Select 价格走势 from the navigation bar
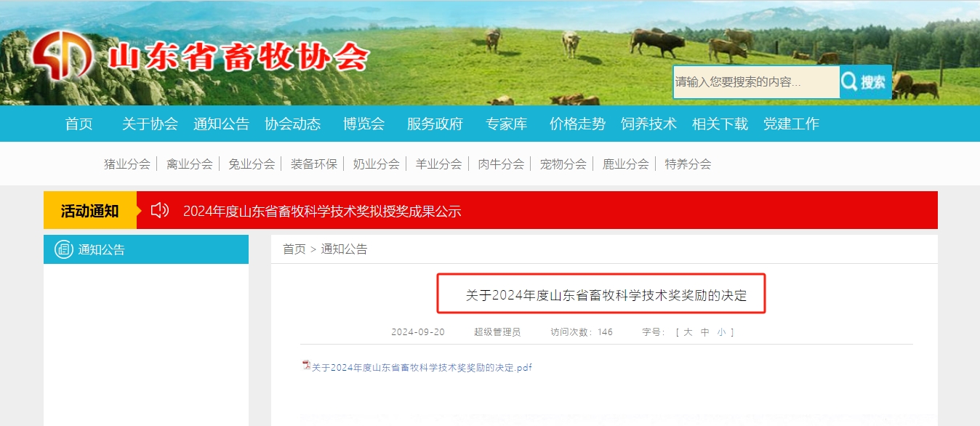Screen dimensions: 980x426 (x=577, y=124)
